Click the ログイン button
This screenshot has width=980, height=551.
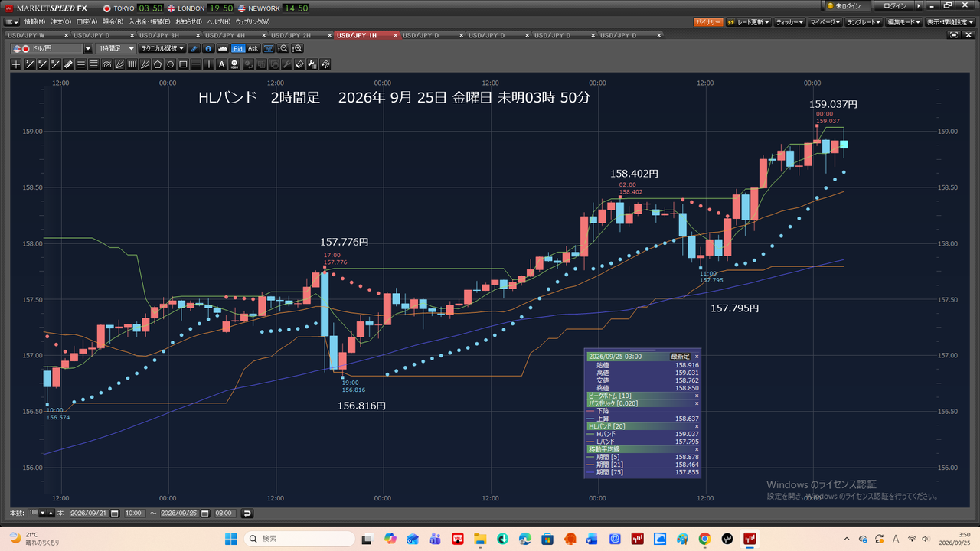point(894,6)
